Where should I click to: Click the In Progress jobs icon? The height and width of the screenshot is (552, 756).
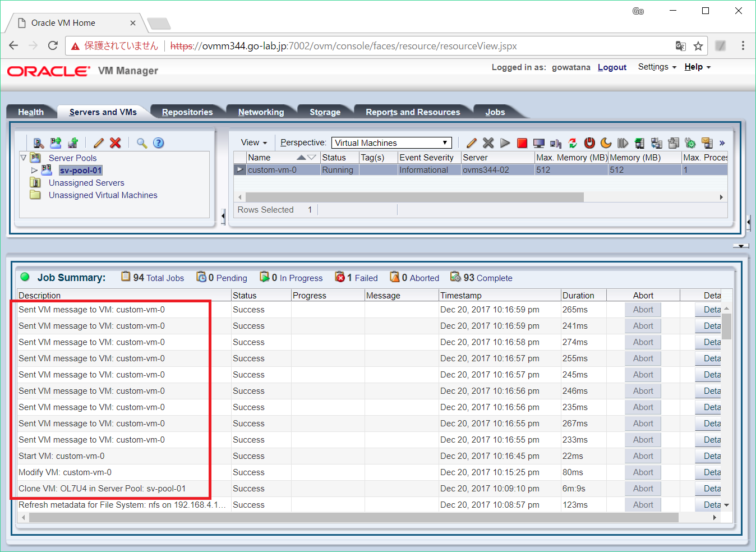[x=265, y=277]
